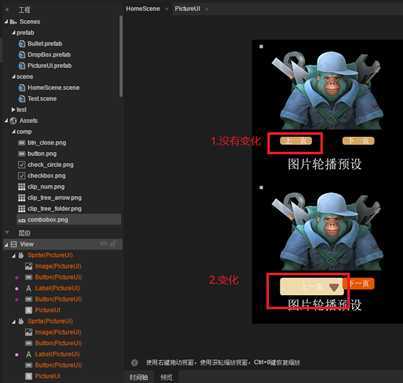
Task: Collapse the first Sprite(PictureUI) node
Action: [14, 256]
